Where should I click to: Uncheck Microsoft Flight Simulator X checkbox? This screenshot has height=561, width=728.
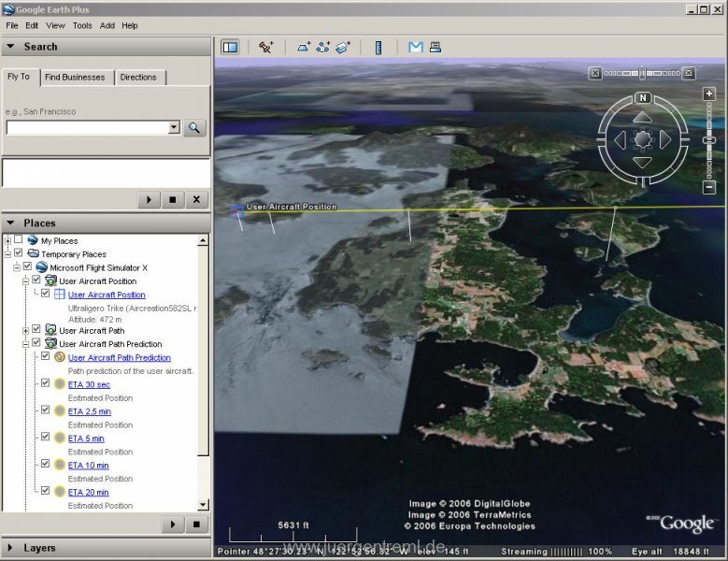tap(27, 266)
